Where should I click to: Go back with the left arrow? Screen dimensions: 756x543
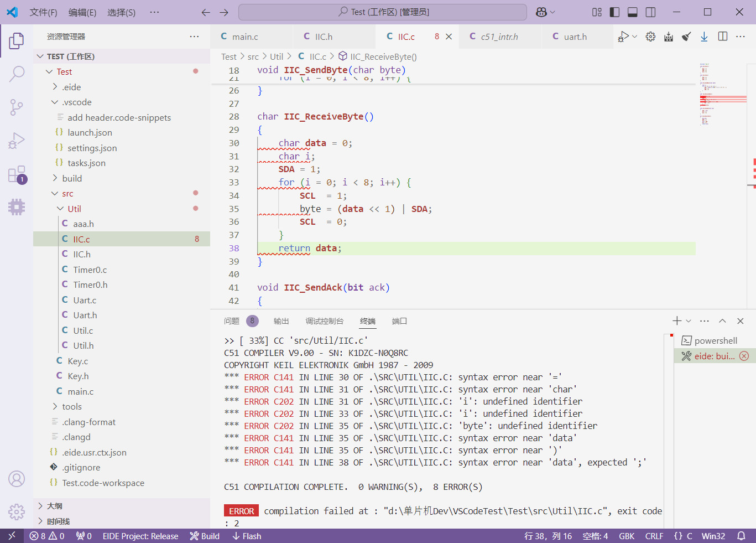point(206,12)
